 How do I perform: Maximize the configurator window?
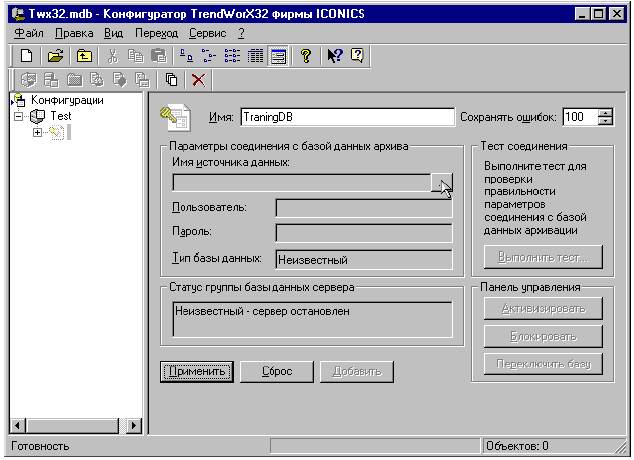[598, 14]
